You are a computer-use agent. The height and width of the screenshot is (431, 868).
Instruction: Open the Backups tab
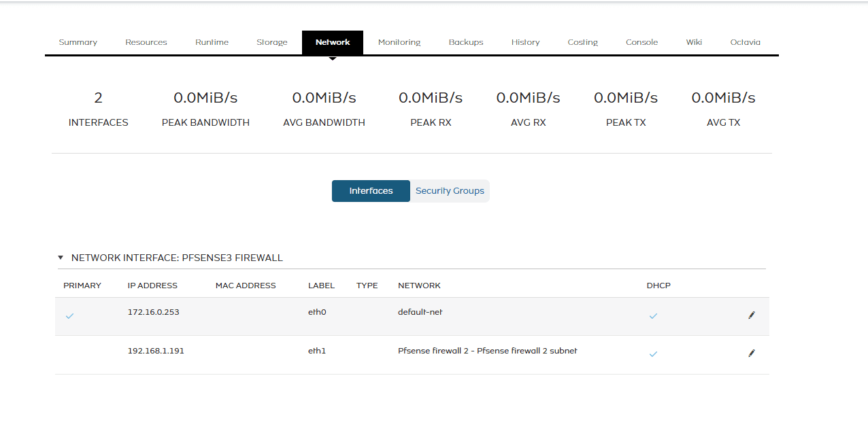466,42
